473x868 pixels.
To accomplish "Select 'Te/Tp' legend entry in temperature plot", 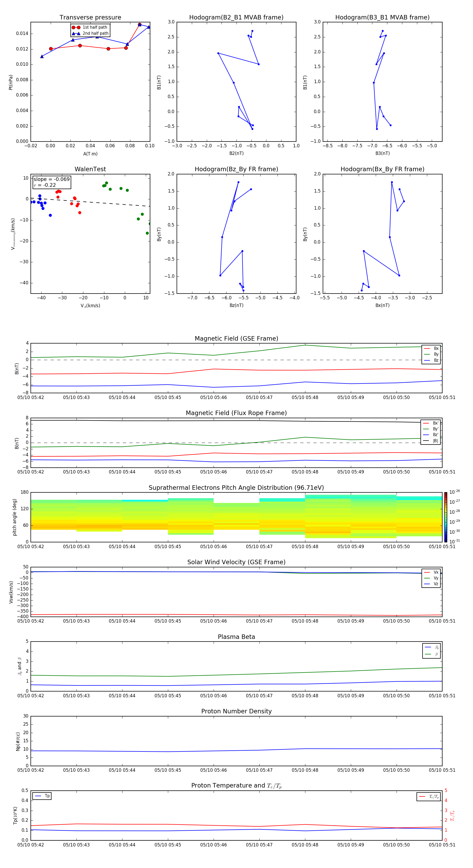I will tap(429, 796).
